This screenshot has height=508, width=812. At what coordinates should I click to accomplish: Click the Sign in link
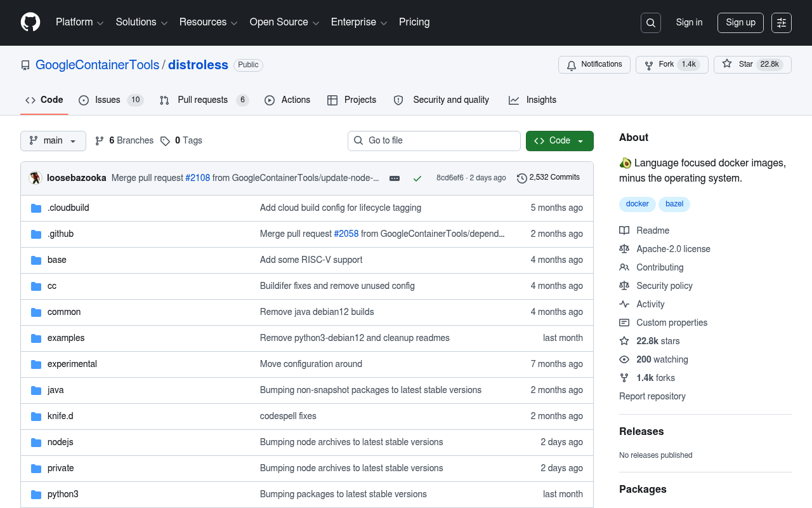[689, 22]
